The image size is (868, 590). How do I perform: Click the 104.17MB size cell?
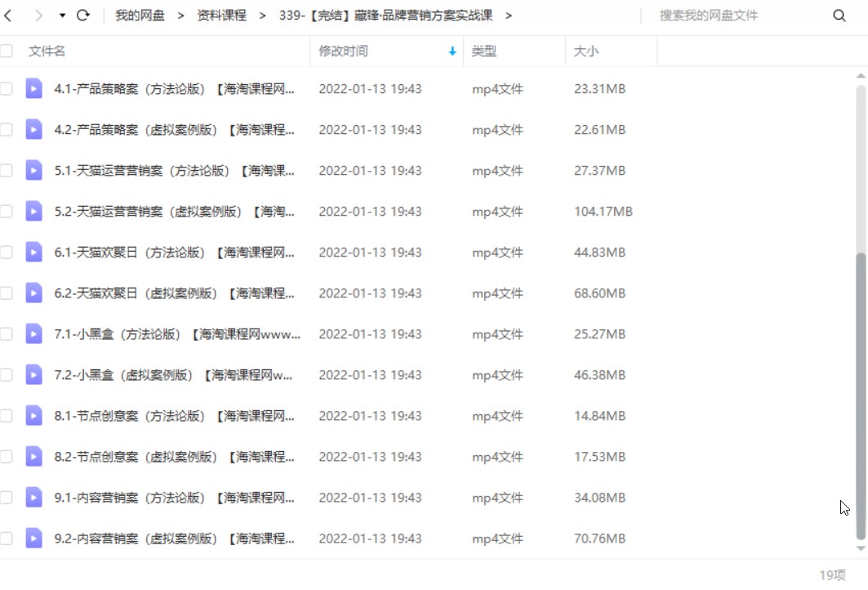tap(603, 212)
